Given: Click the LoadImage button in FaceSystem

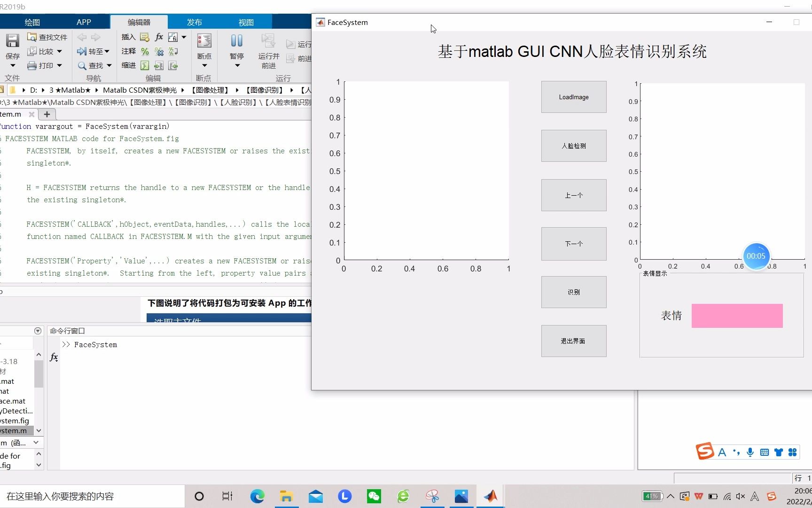Looking at the screenshot, I should (x=573, y=97).
